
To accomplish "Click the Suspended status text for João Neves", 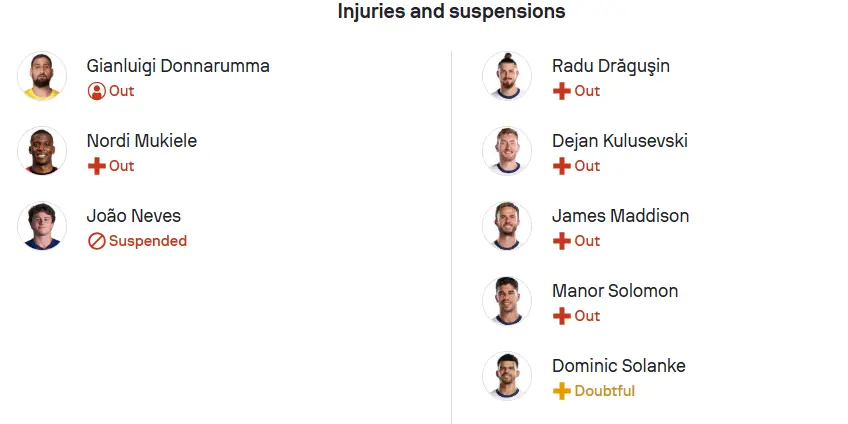I will 148,241.
